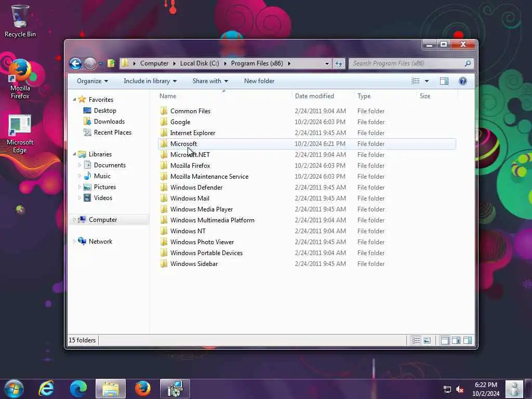Open the address bar history dropdown

click(327, 63)
